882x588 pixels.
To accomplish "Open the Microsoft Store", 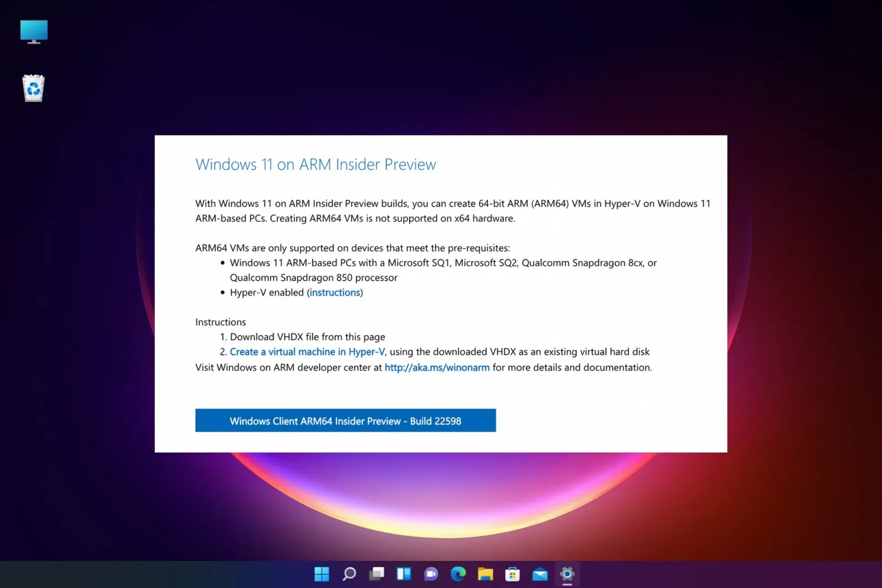I will pos(512,574).
